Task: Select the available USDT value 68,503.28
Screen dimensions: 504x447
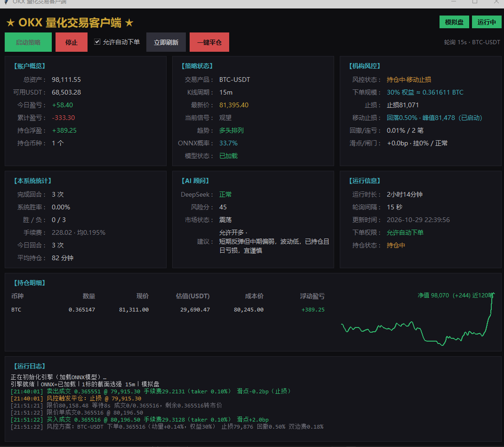Action: [66, 92]
